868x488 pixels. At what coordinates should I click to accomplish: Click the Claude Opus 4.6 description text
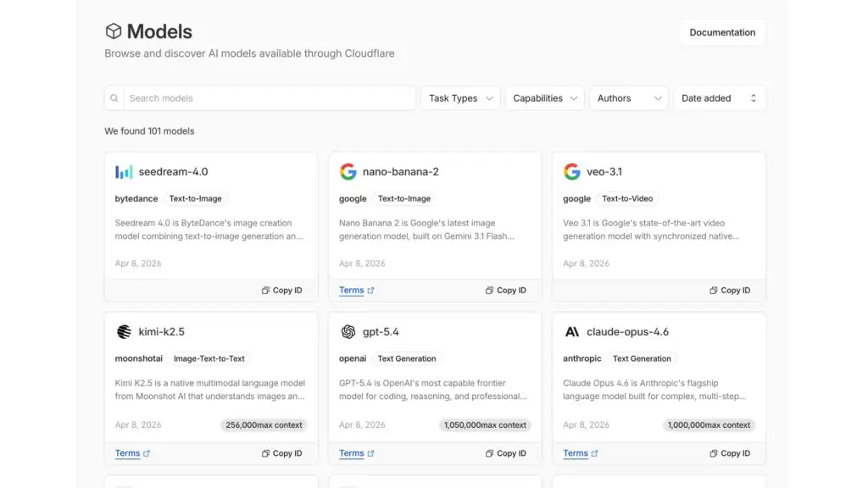click(x=654, y=390)
